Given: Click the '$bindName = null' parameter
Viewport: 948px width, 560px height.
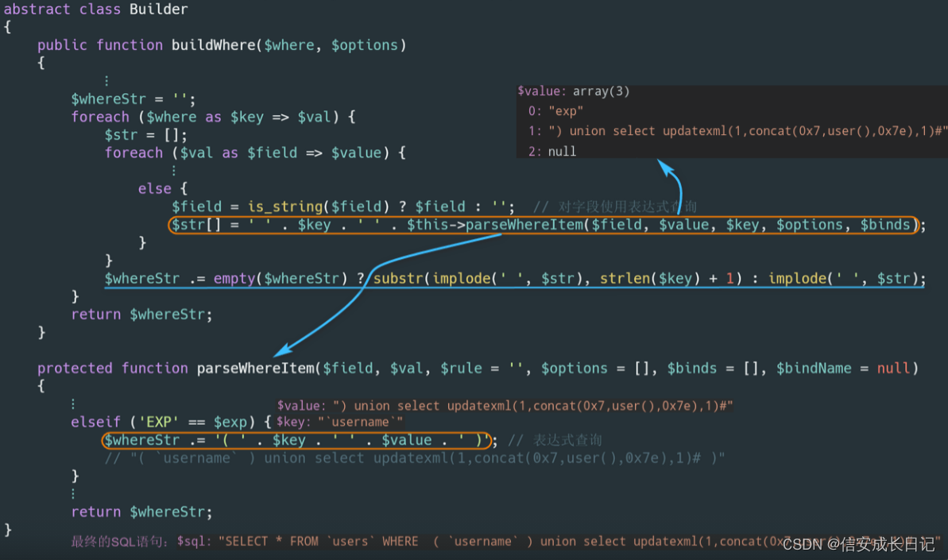Looking at the screenshot, I should click(844, 369).
